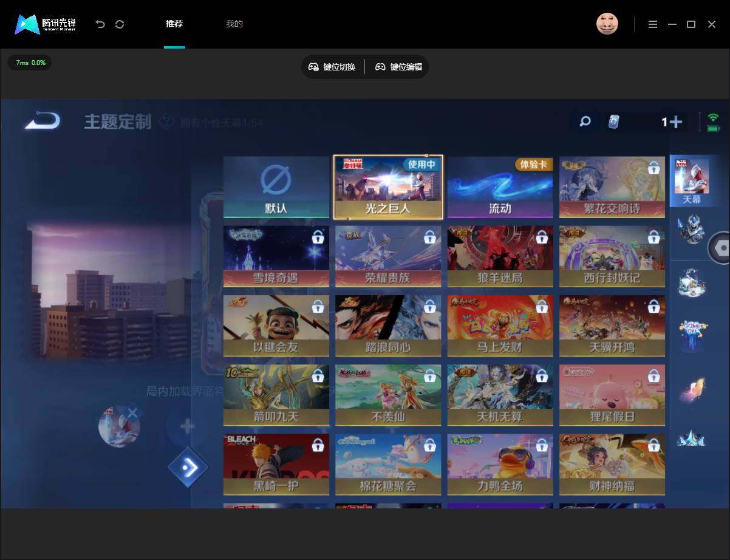
Task: Select the locked 踏浪同心 theme
Action: [x=388, y=326]
